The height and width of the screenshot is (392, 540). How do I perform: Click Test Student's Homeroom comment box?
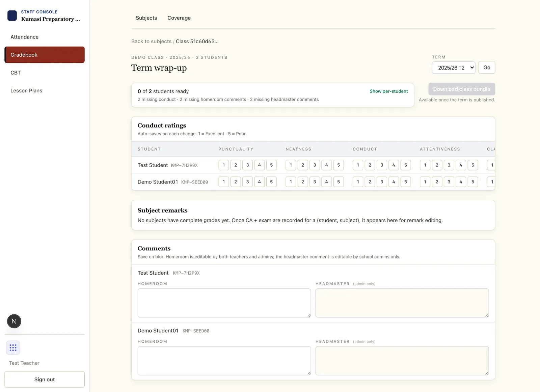[224, 303]
